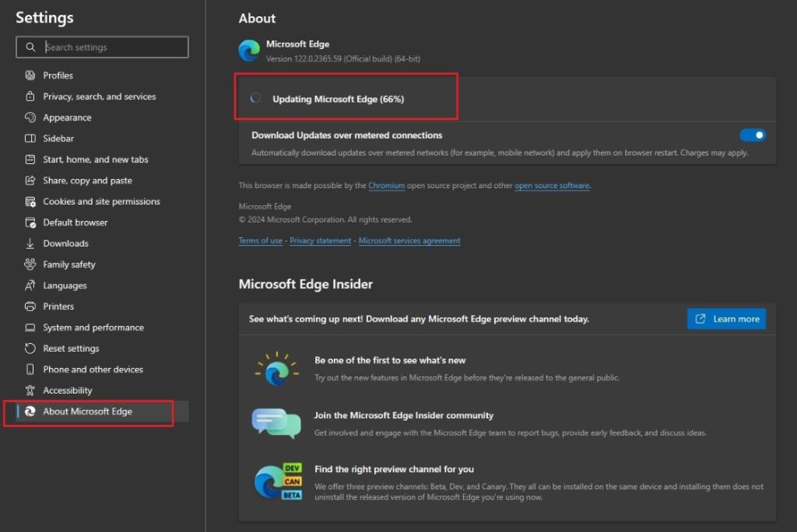Toggle Download Updates over metered connections
The image size is (797, 532).
(752, 135)
